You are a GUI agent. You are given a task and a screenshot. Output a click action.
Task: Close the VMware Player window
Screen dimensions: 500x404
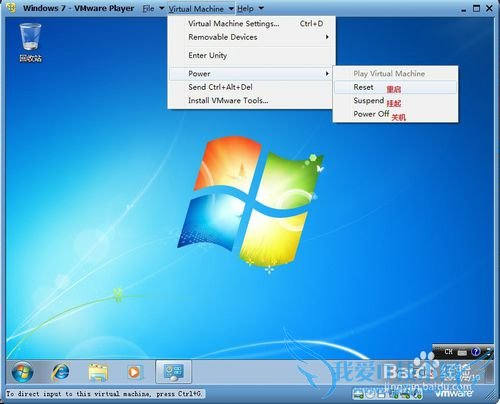(489, 8)
